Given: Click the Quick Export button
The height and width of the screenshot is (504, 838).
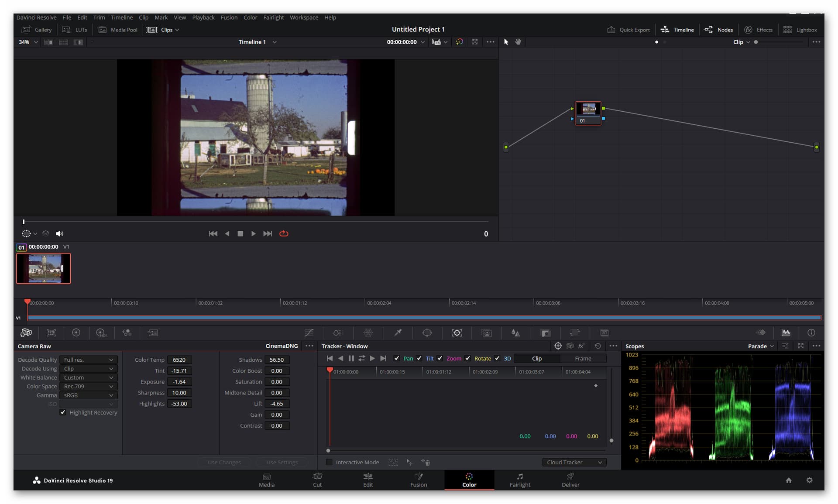Looking at the screenshot, I should point(628,30).
